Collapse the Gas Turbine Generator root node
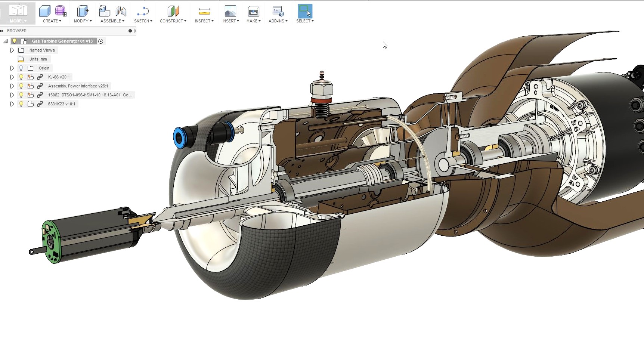Viewport: 644px width, 343px height. tap(6, 41)
